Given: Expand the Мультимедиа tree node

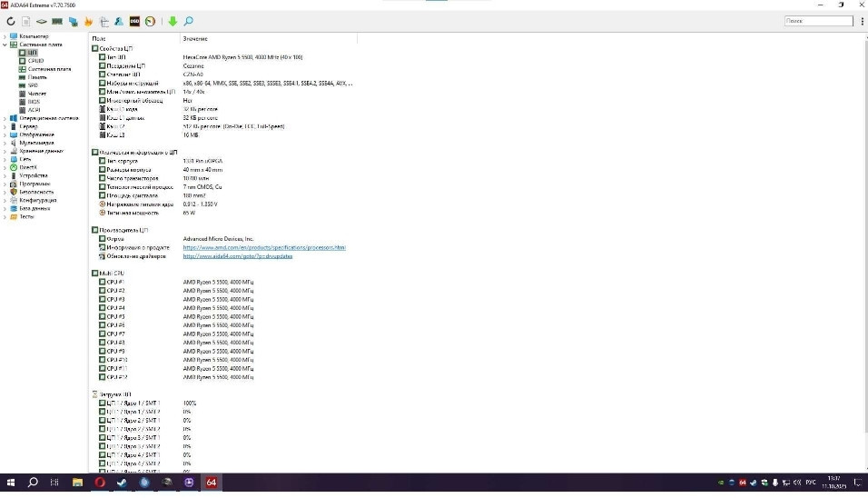Looking at the screenshot, I should [5, 143].
